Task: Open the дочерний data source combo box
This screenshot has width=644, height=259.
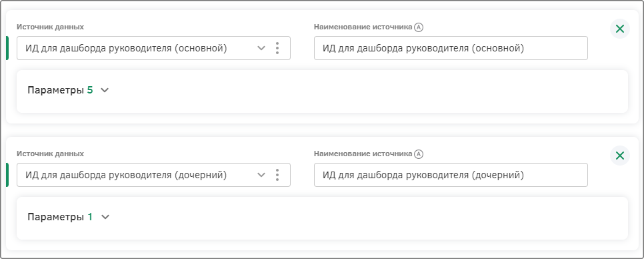Action: 153,175
